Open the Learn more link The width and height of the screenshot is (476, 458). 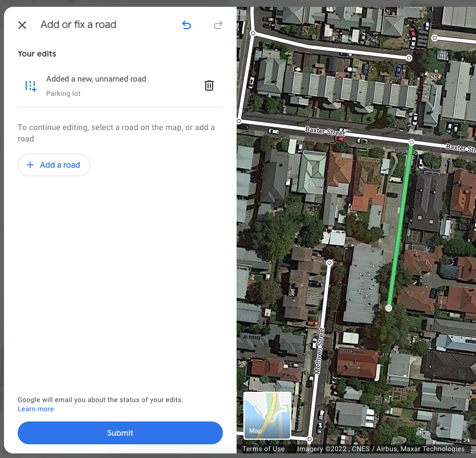[35, 409]
